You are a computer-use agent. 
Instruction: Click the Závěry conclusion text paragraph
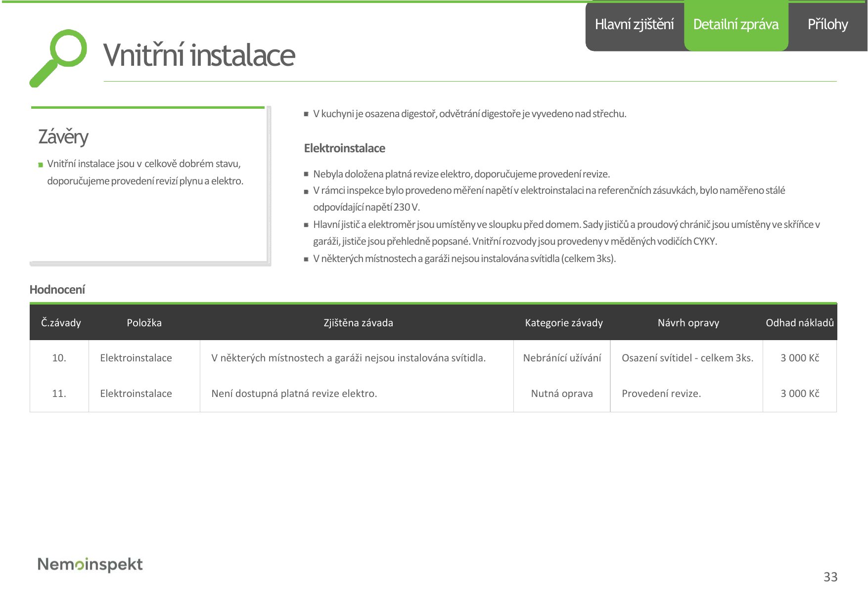click(145, 172)
